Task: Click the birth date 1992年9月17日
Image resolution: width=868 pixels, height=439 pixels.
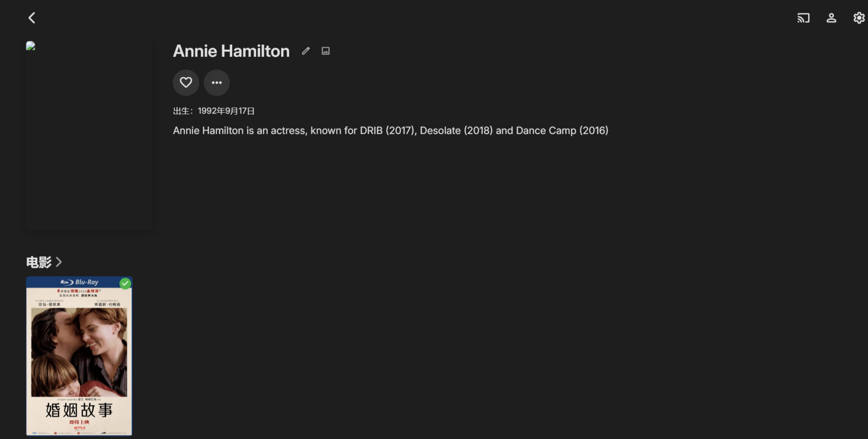Action: (226, 111)
